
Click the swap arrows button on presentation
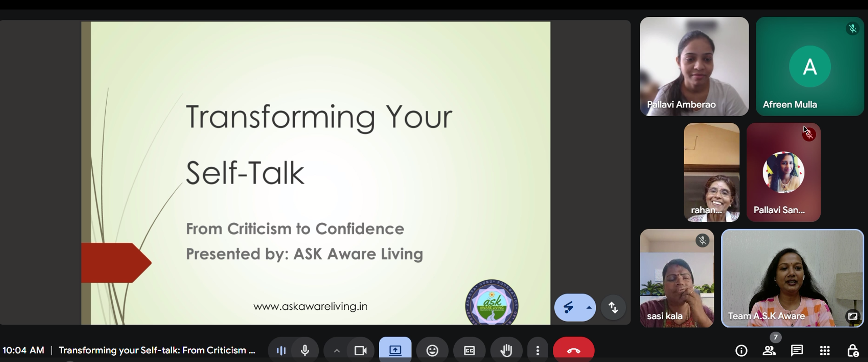coord(614,308)
